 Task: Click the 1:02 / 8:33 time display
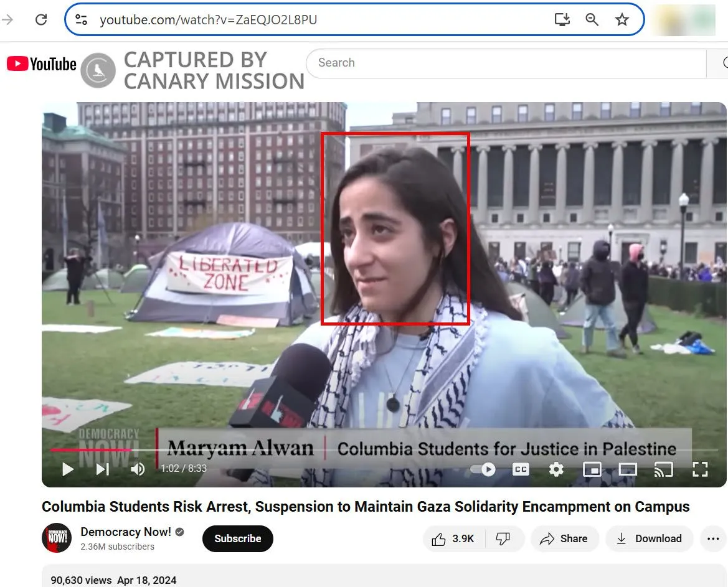coord(184,468)
